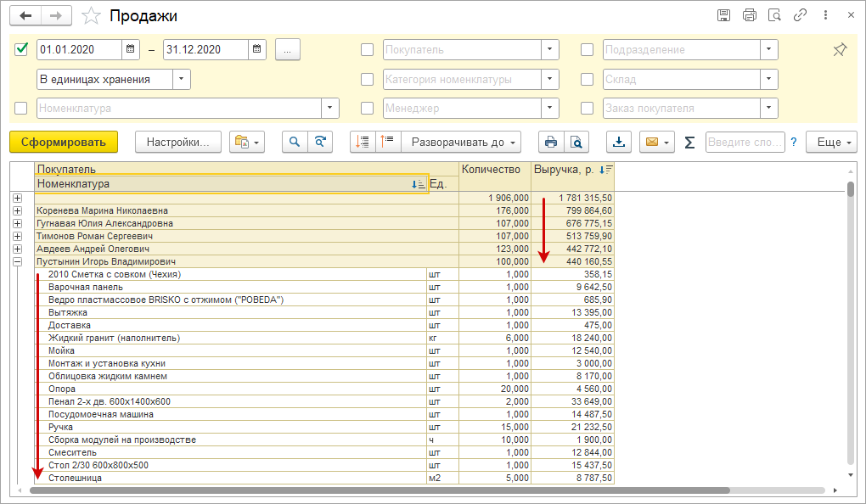
Task: Click the Сформировать button
Action: tap(64, 142)
